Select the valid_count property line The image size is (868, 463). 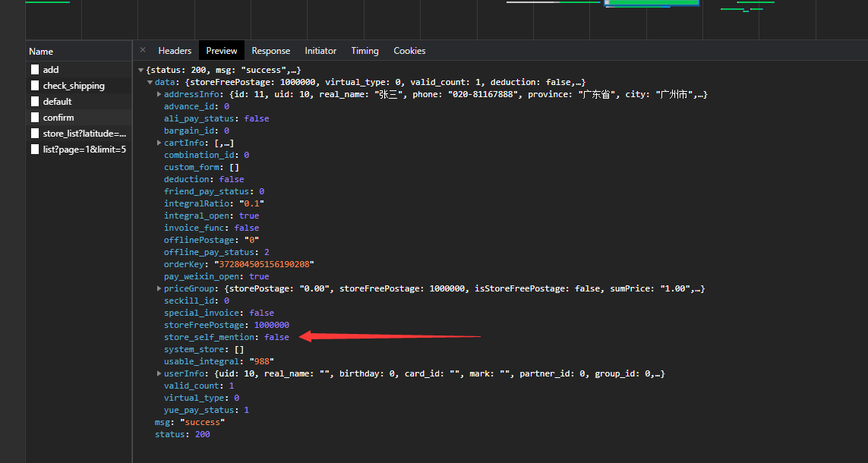click(x=199, y=386)
